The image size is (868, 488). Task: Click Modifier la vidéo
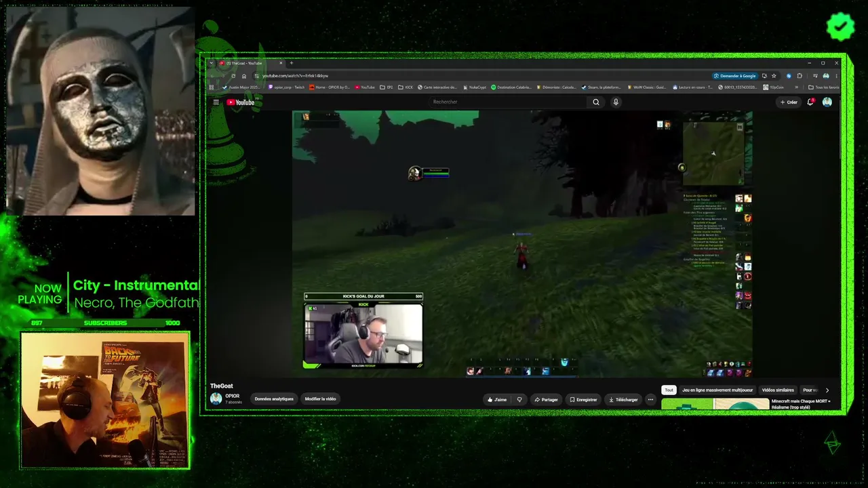point(320,399)
